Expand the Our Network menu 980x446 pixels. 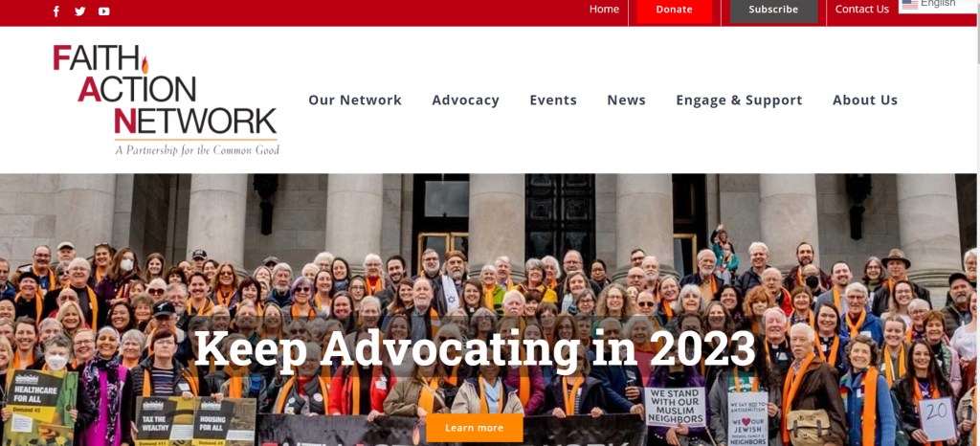[355, 100]
